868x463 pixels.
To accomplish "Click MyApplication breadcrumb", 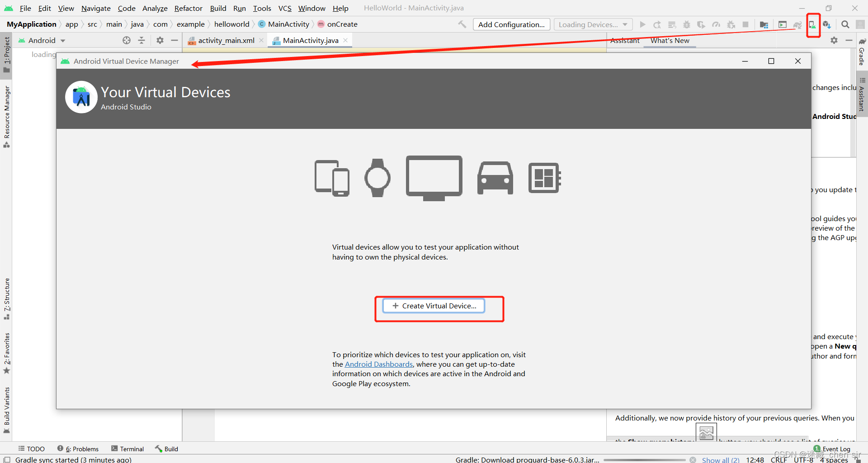I will [32, 24].
